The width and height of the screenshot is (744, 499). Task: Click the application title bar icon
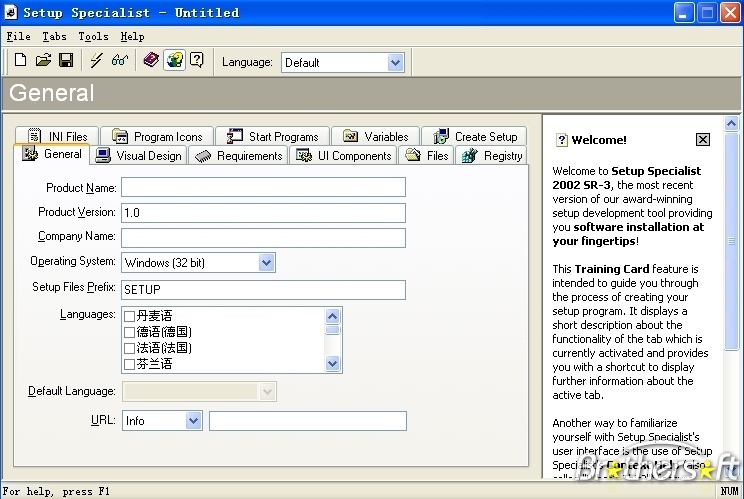[10, 12]
